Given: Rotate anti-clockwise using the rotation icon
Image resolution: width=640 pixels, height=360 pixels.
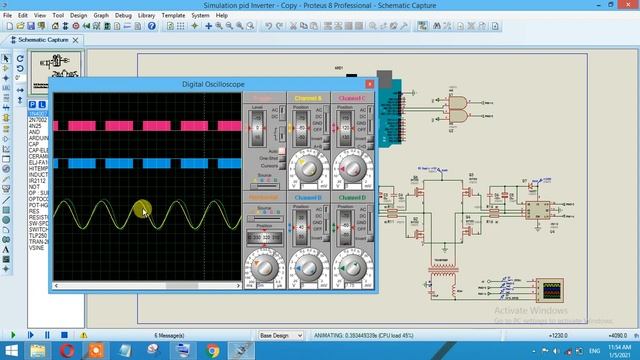Looking at the screenshot, I should pyautogui.click(x=20, y=68).
